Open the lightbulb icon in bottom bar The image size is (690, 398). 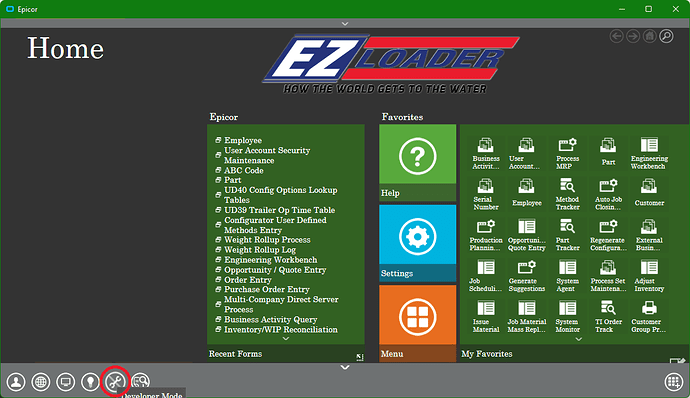coord(91,381)
